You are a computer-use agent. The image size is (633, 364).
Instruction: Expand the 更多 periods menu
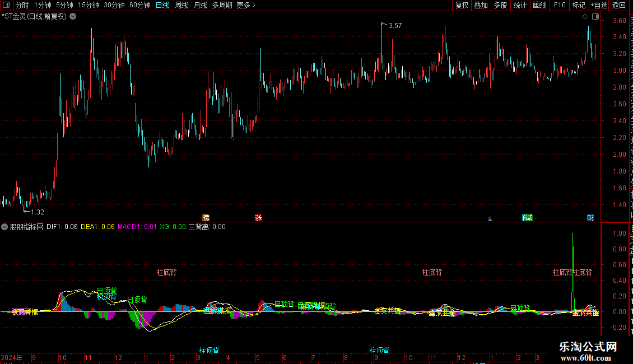246,5
